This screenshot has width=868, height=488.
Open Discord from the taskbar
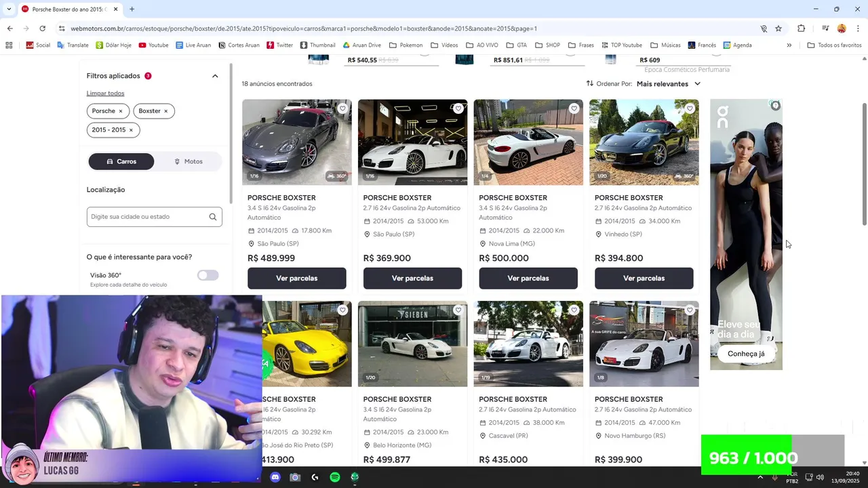point(275,477)
